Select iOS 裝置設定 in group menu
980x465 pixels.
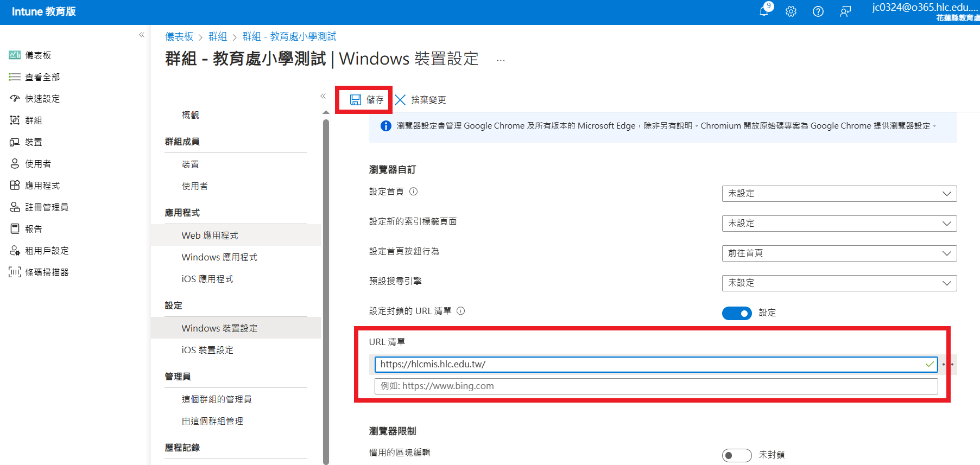[x=207, y=350]
